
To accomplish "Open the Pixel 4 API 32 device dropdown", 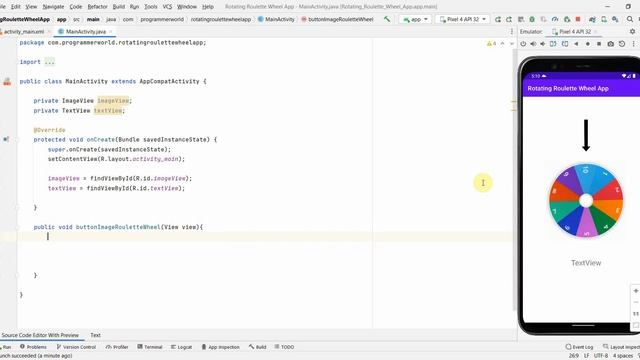I will point(462,19).
